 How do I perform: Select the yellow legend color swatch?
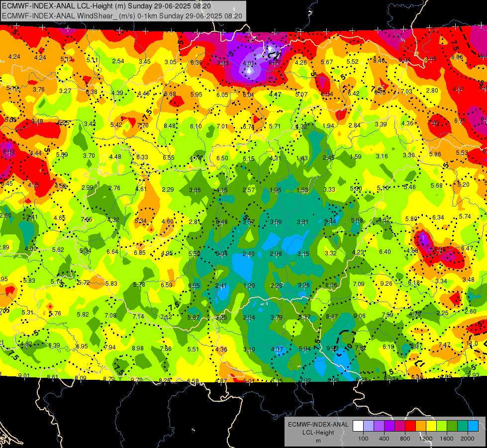pyautogui.click(x=431, y=426)
